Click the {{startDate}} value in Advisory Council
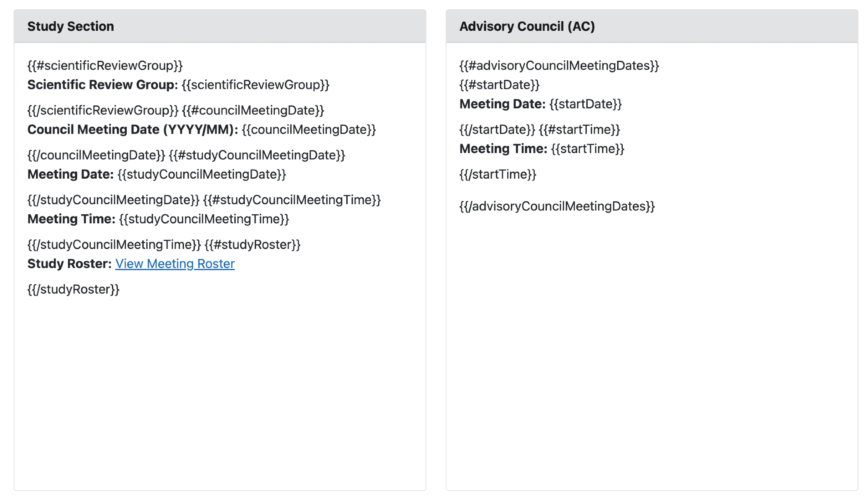Screen dimensions: 868x497 585,104
